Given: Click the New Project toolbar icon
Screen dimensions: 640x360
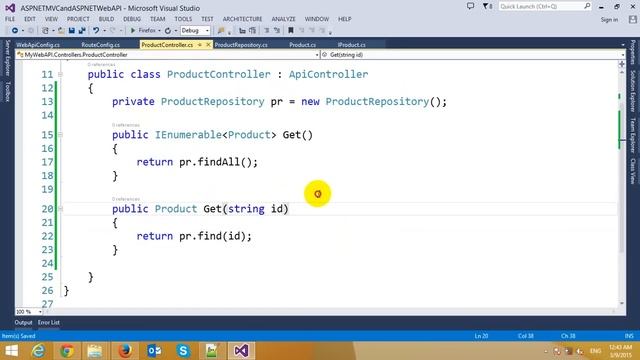Looking at the screenshot, I should click(45, 31).
